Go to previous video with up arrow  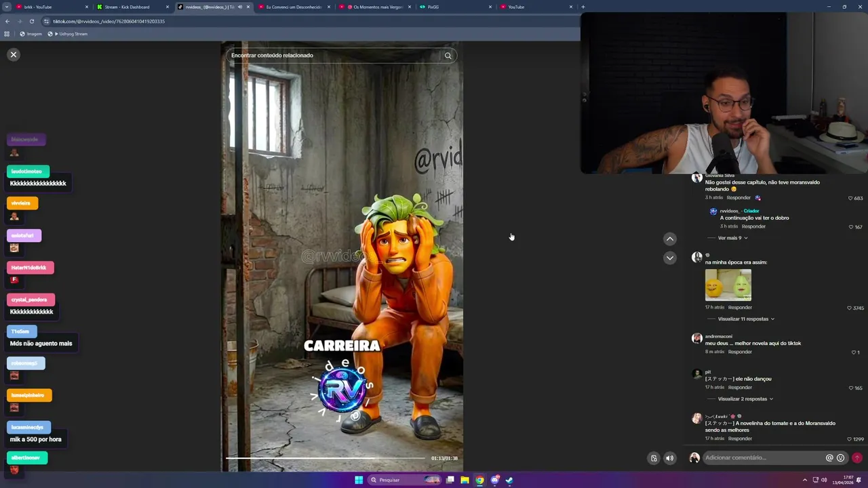[x=669, y=239]
